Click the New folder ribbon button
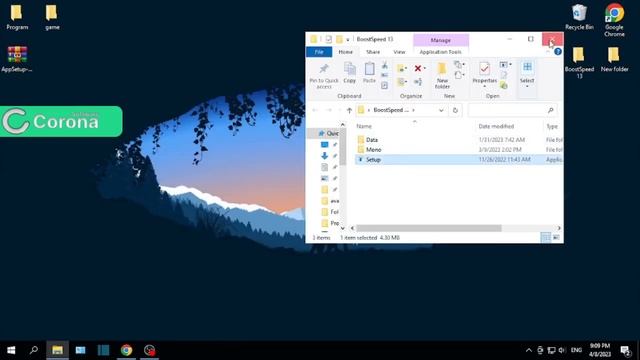Viewport: 640px width, 360px height. pos(442,76)
